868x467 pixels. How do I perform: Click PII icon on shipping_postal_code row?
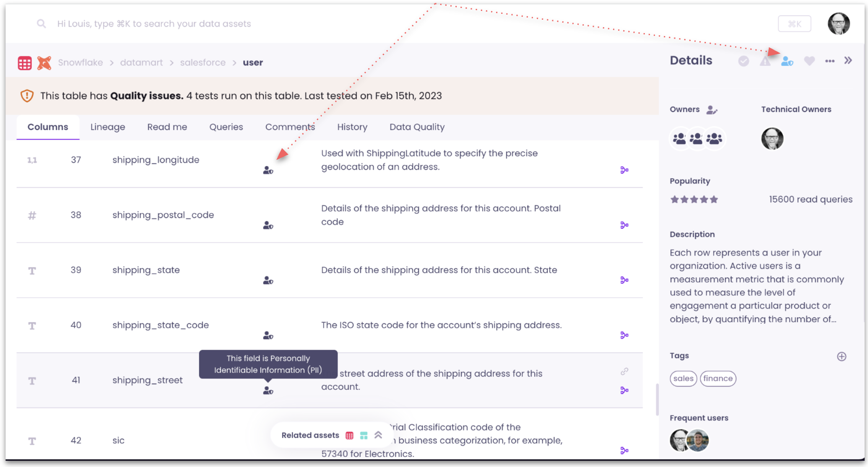click(268, 226)
